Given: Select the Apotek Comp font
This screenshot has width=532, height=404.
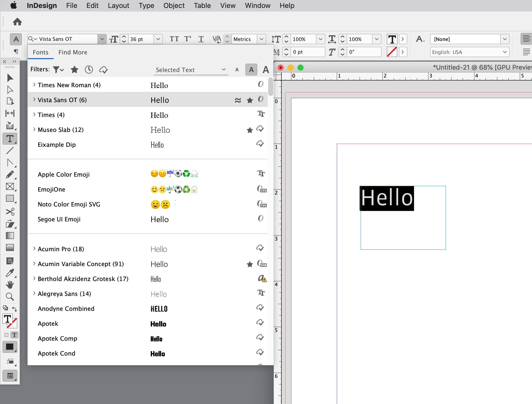Looking at the screenshot, I should pyautogui.click(x=57, y=338).
